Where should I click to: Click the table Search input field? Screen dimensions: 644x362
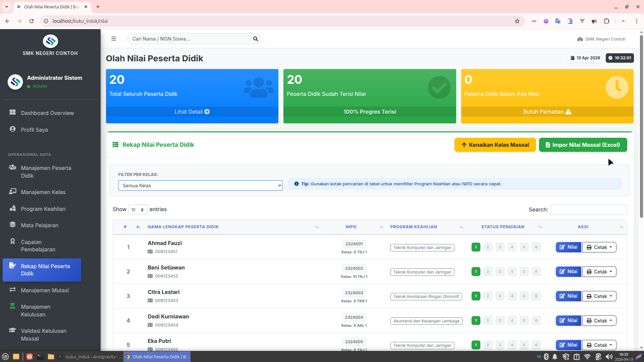point(589,210)
